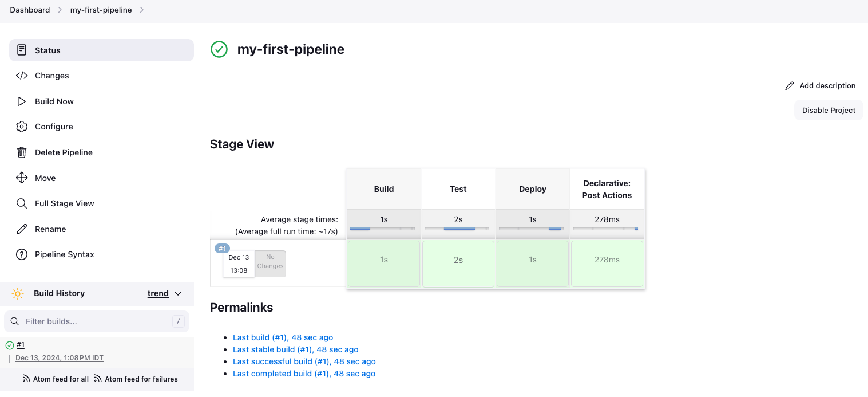
Task: Click the Move arrows icon
Action: 22,178
